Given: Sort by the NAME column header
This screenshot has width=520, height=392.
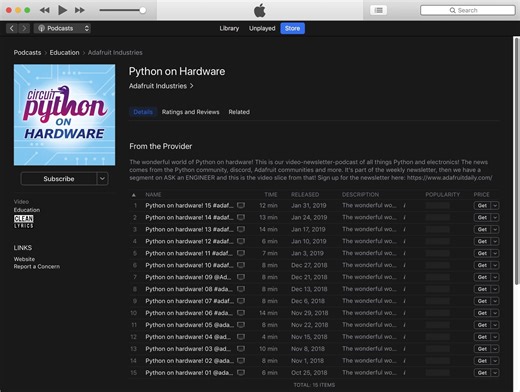Looking at the screenshot, I should click(x=153, y=195).
